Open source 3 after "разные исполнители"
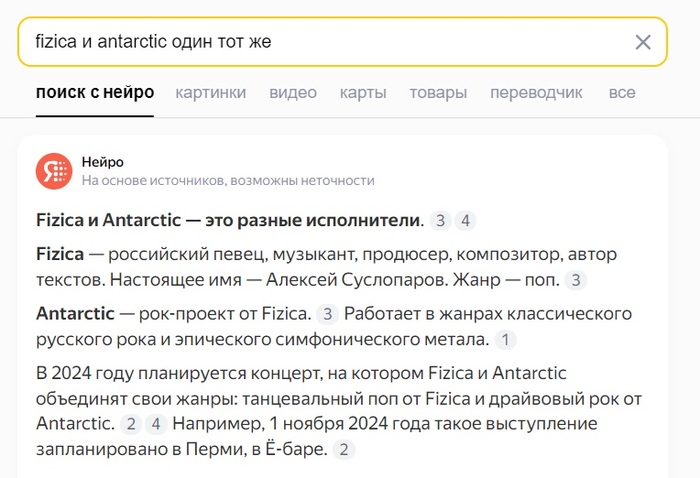700x478 pixels. [x=440, y=221]
